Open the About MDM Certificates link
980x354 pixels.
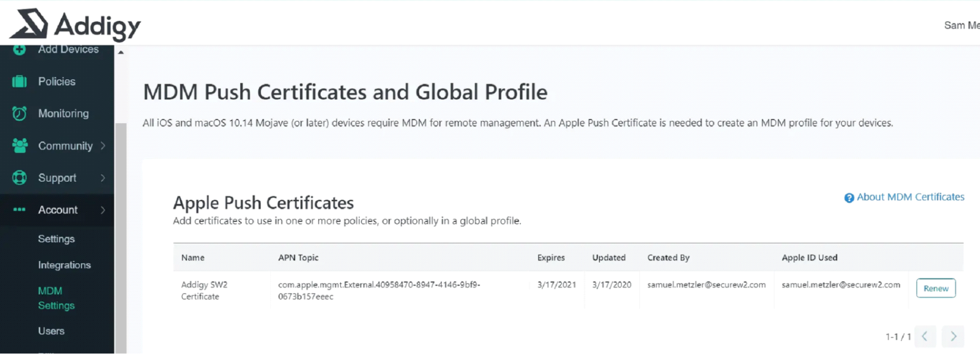click(910, 197)
